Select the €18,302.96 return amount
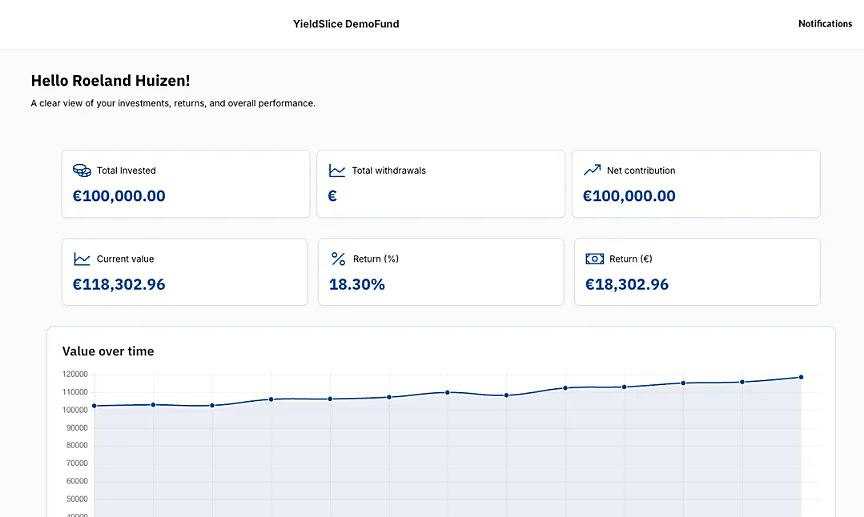 coord(627,284)
